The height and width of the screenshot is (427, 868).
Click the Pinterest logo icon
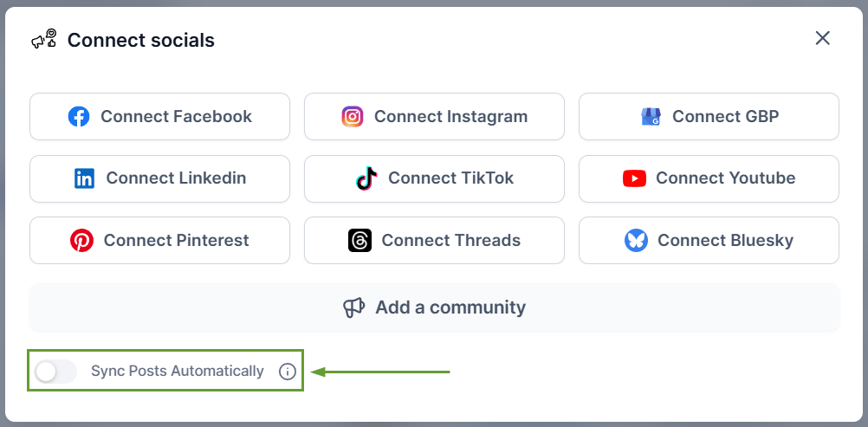pos(81,241)
